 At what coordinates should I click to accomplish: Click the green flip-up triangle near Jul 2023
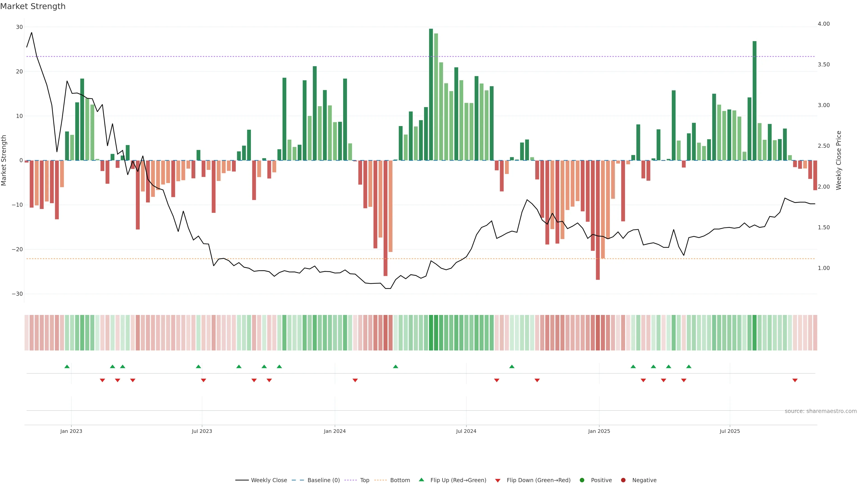click(x=198, y=366)
